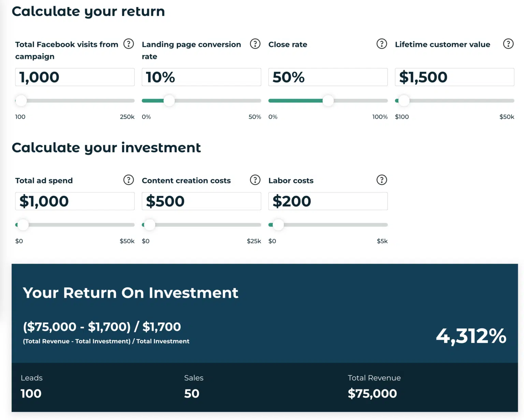524x420 pixels.
Task: Focus the Total Facebook visits input field
Action: 75,77
